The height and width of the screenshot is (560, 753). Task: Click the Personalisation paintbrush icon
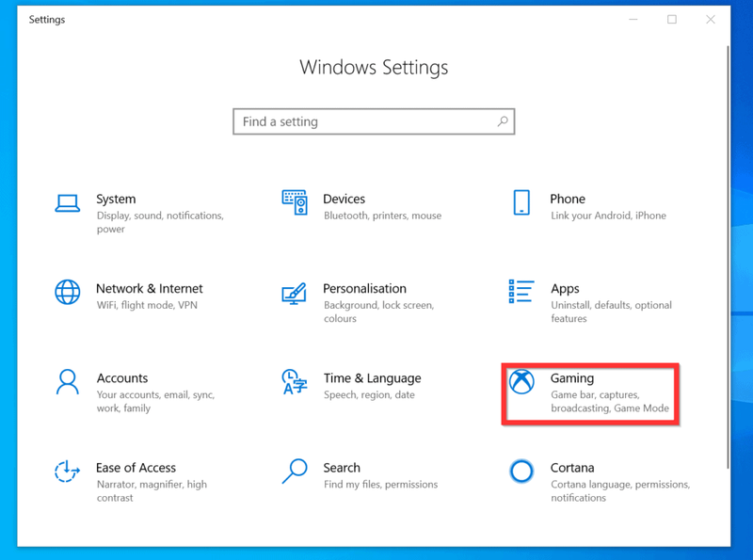tap(295, 293)
